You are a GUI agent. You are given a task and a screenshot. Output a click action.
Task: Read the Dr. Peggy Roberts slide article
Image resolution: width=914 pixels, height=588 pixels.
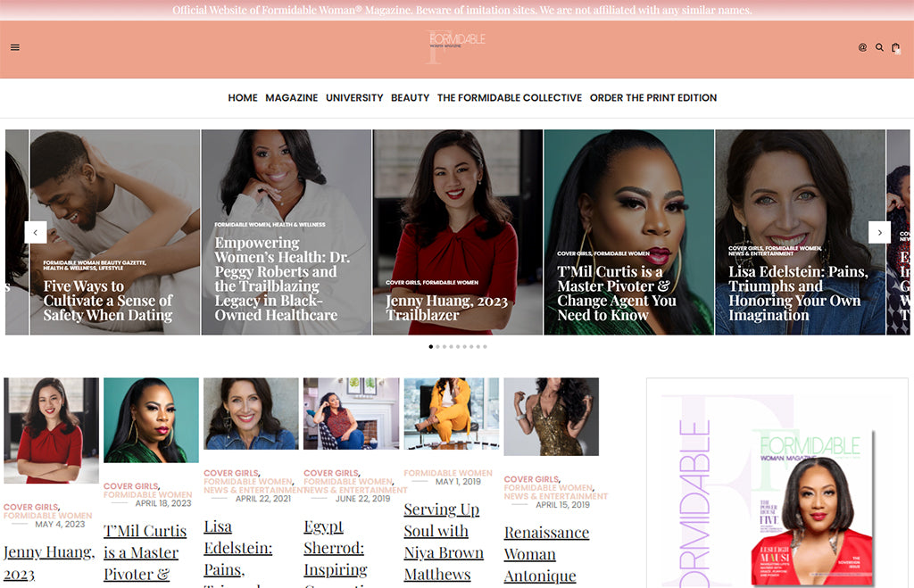[x=281, y=278]
